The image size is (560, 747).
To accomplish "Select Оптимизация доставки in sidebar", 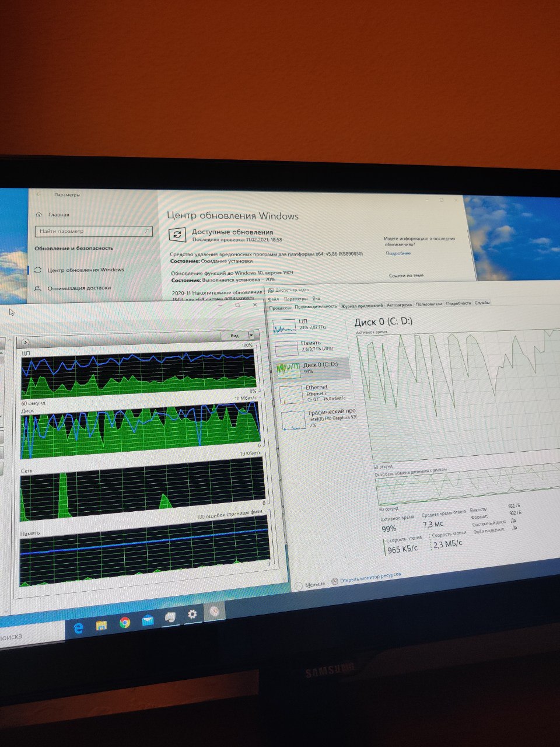I will point(79,288).
